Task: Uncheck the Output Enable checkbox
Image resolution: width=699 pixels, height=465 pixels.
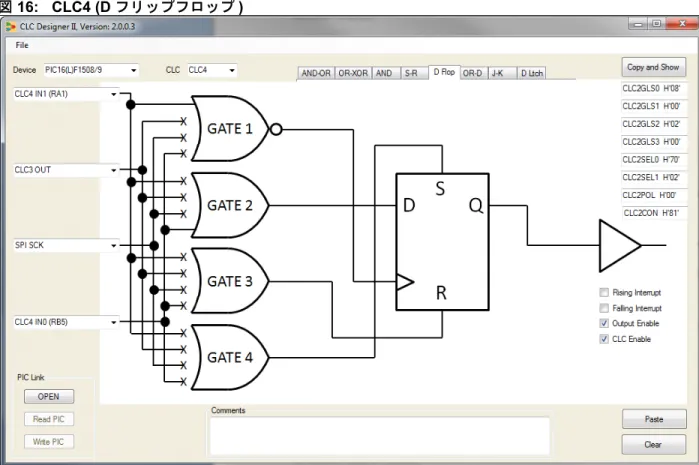Action: [604, 323]
